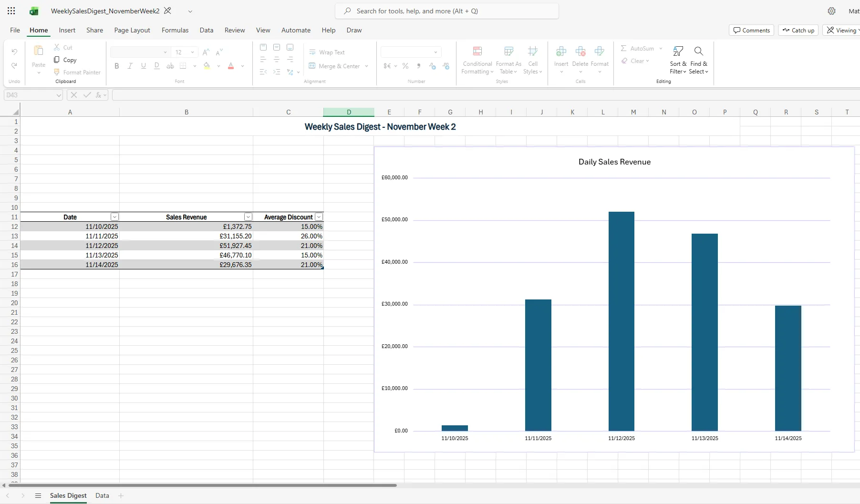Screen dimensions: 860x504
Task: Expand the number format dropdown
Action: point(435,52)
